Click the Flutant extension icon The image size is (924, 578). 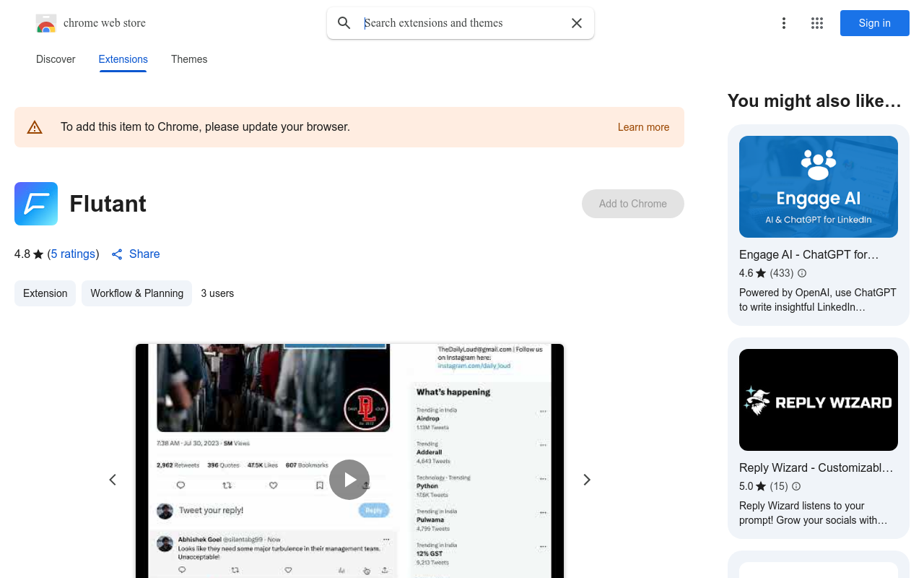point(36,204)
